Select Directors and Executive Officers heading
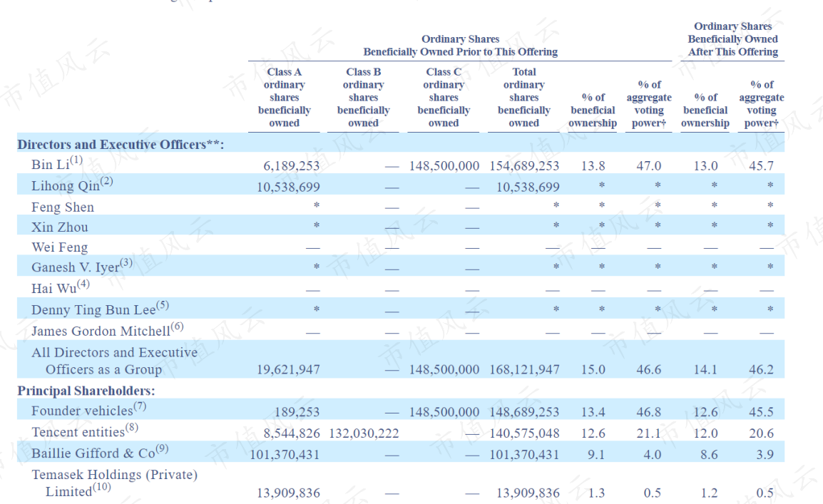Image resolution: width=823 pixels, height=504 pixels. [x=121, y=144]
